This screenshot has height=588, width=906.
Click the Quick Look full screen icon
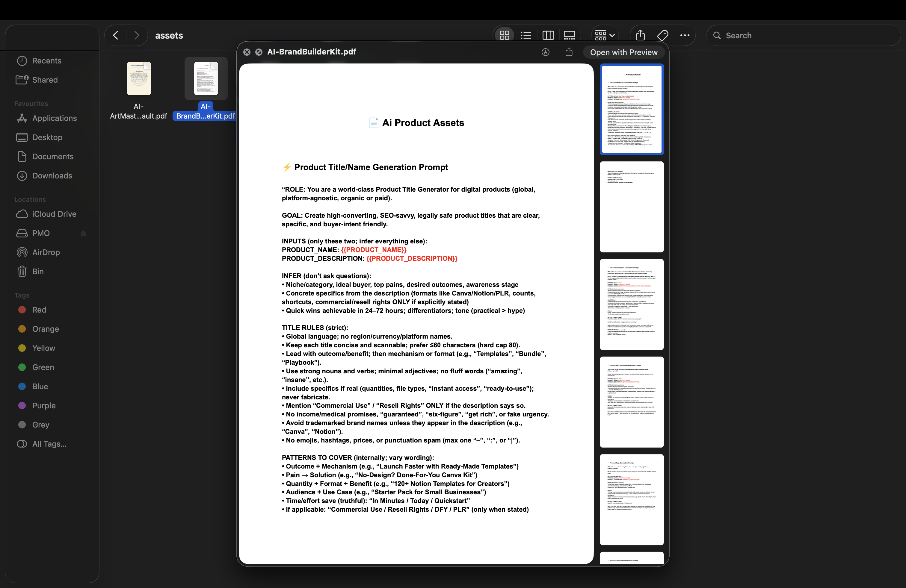tap(259, 52)
